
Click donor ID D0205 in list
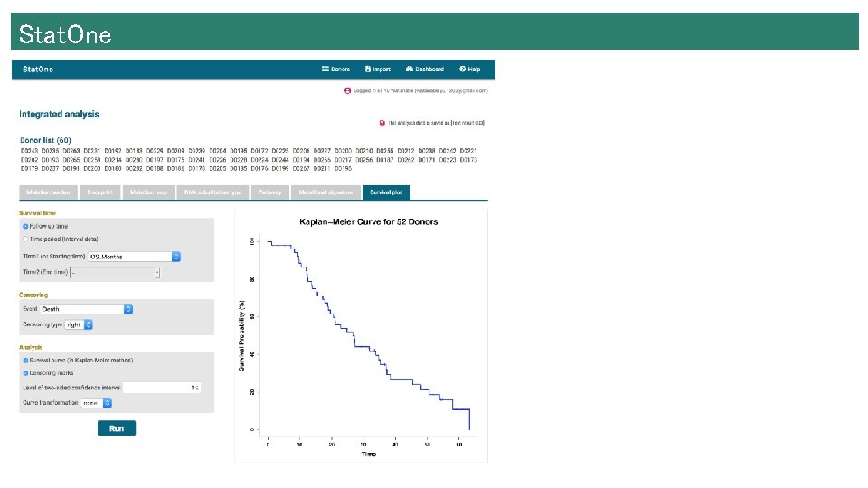click(x=218, y=169)
